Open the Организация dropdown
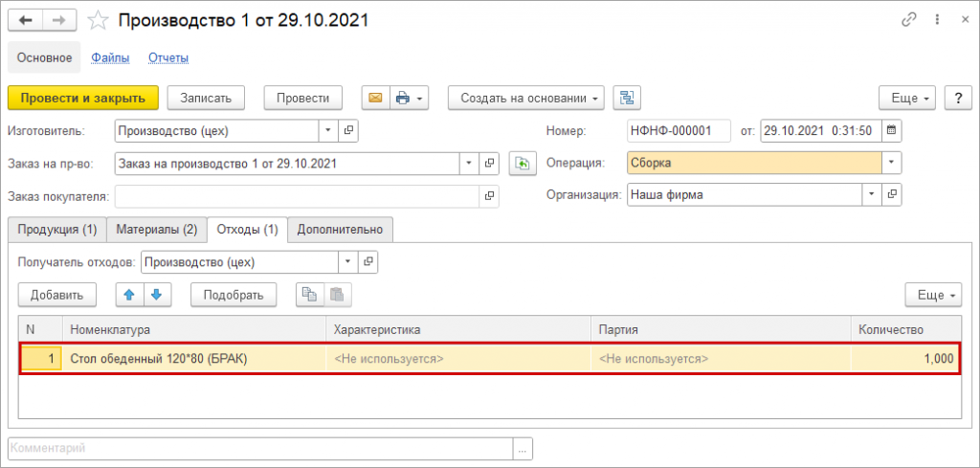Image resolution: width=980 pixels, height=468 pixels. pos(871,195)
